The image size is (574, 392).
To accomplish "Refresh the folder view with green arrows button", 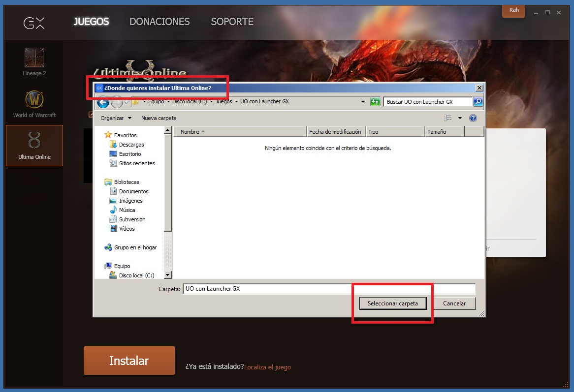I will tap(375, 102).
